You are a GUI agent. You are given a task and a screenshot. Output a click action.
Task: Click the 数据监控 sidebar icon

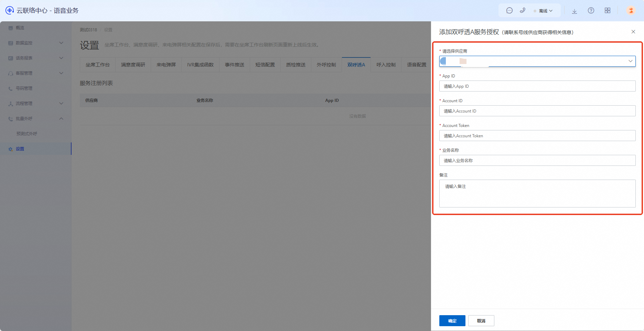click(11, 43)
